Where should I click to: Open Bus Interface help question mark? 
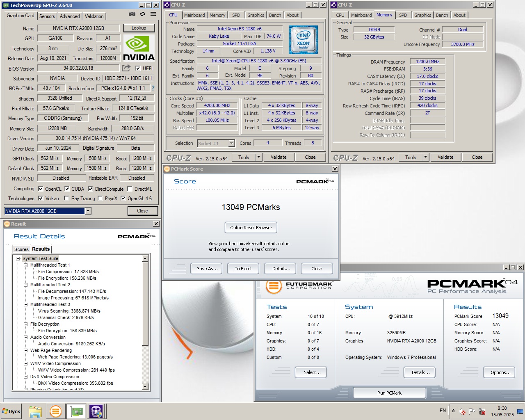[x=153, y=88]
